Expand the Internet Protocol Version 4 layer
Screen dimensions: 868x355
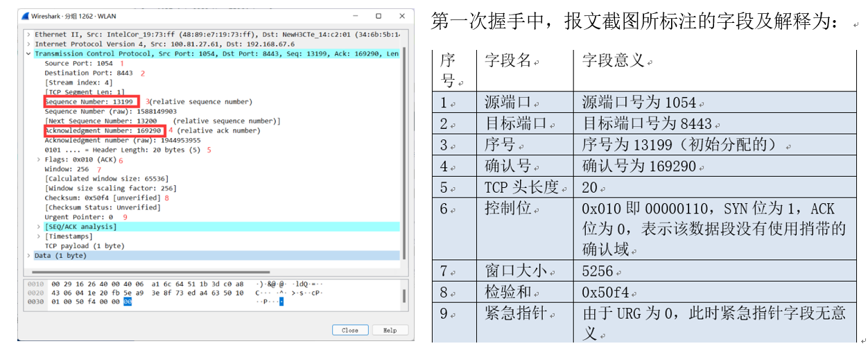pos(28,44)
